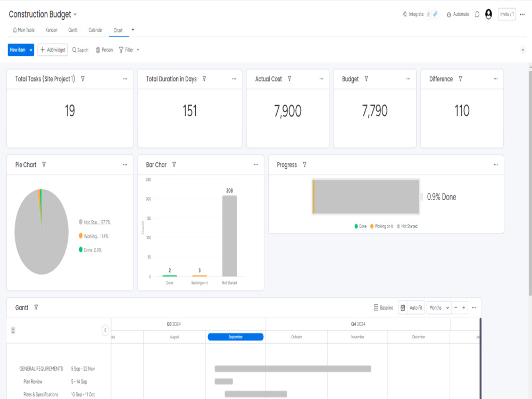This screenshot has height=399, width=532.
Task: Click filter icon on Total Tasks widget
Action: click(x=82, y=79)
